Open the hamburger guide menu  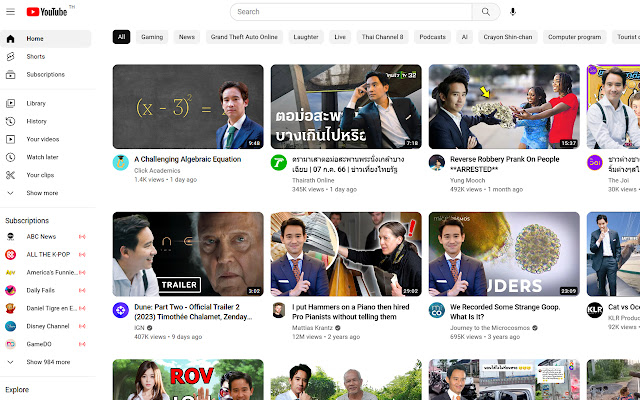pos(11,12)
